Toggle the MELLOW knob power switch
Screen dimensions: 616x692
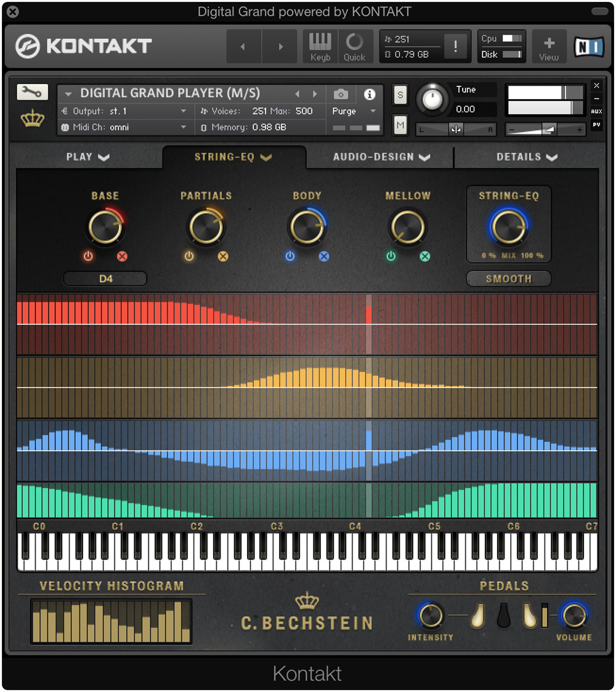point(391,256)
